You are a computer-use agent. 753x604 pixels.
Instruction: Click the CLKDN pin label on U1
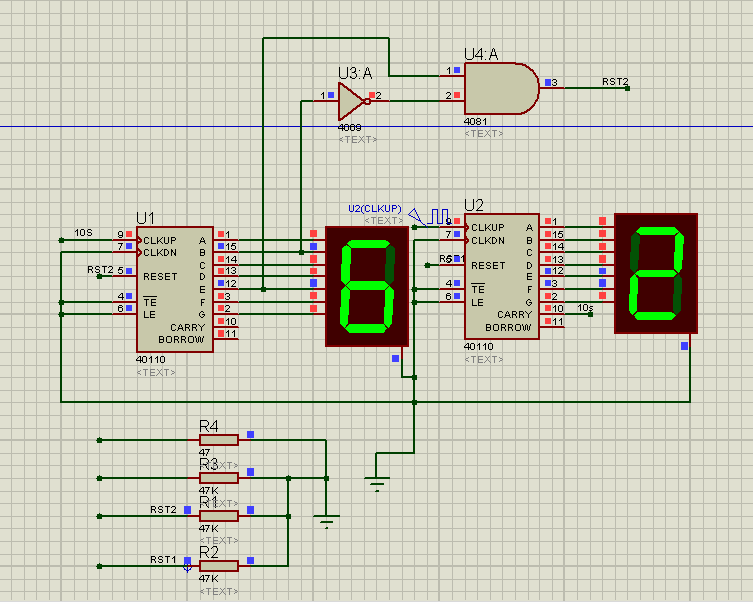160,253
